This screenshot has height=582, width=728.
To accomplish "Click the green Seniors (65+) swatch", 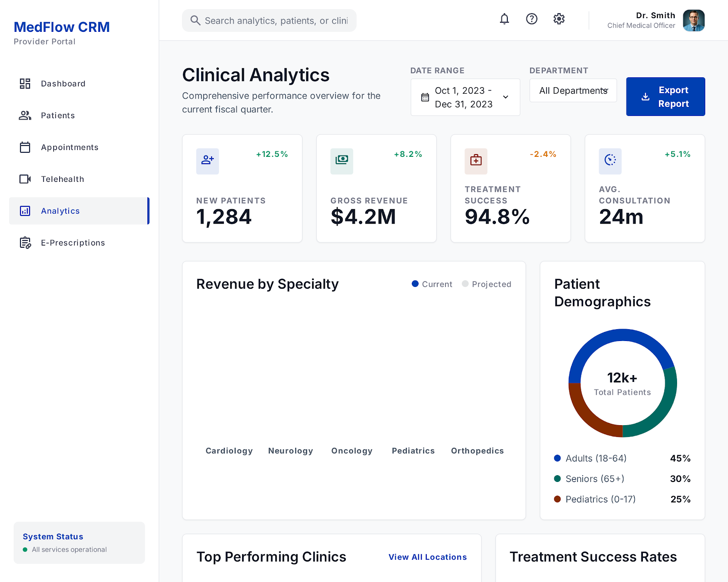I will pyautogui.click(x=557, y=479).
